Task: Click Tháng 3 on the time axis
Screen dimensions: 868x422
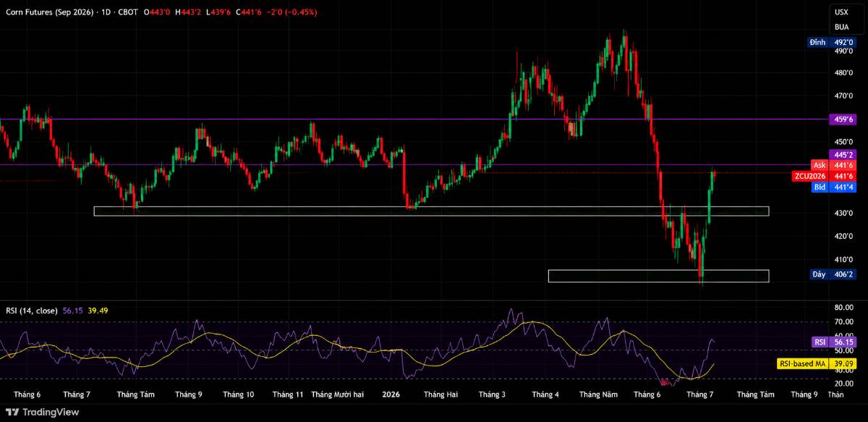Action: click(492, 394)
